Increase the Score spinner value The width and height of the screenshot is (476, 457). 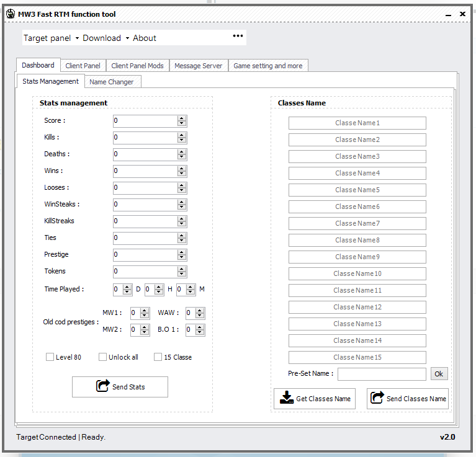[x=182, y=118]
